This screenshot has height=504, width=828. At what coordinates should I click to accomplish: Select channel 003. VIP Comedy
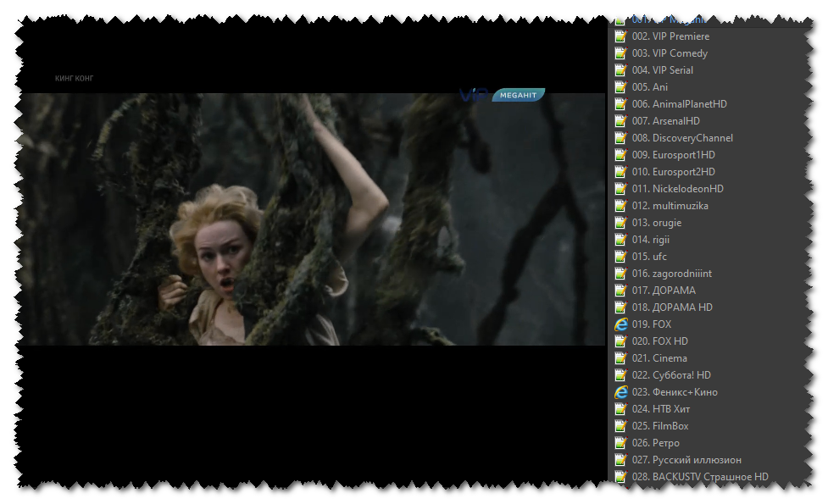coord(670,53)
